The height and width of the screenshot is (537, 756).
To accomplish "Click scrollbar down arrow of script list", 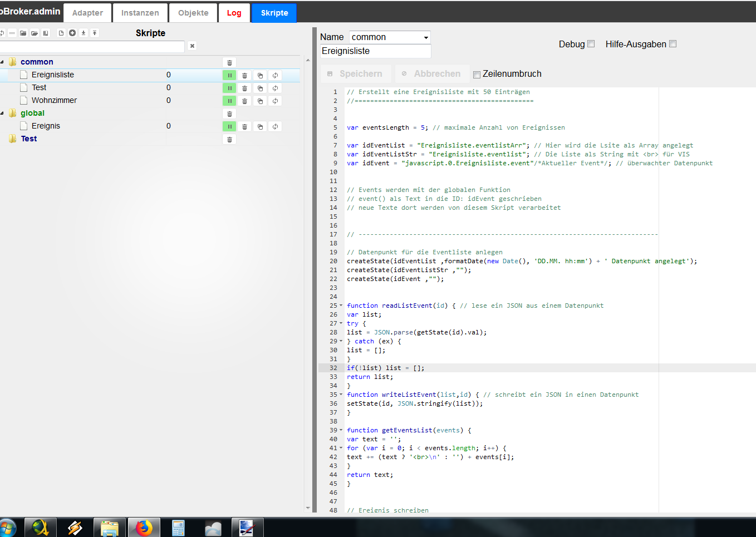I will pyautogui.click(x=308, y=508).
